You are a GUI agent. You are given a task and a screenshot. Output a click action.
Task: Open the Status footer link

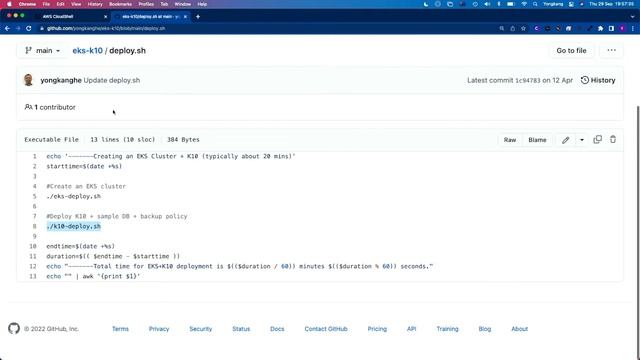pyautogui.click(x=241, y=329)
